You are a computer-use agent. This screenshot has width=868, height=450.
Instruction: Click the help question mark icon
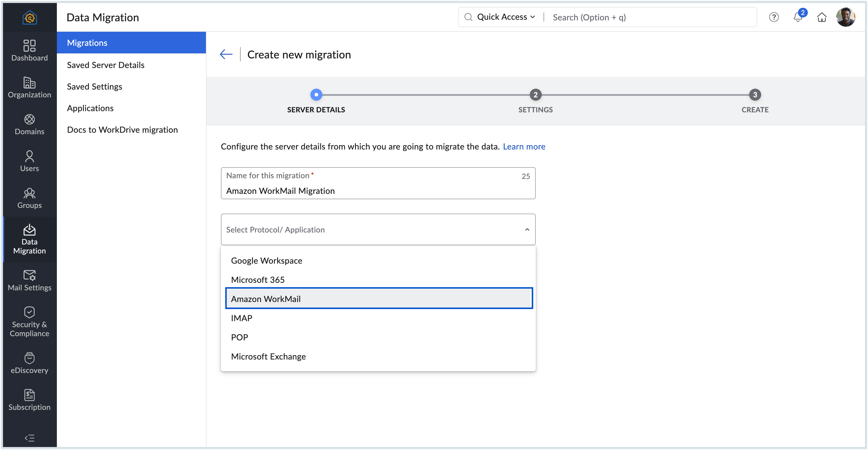[774, 17]
